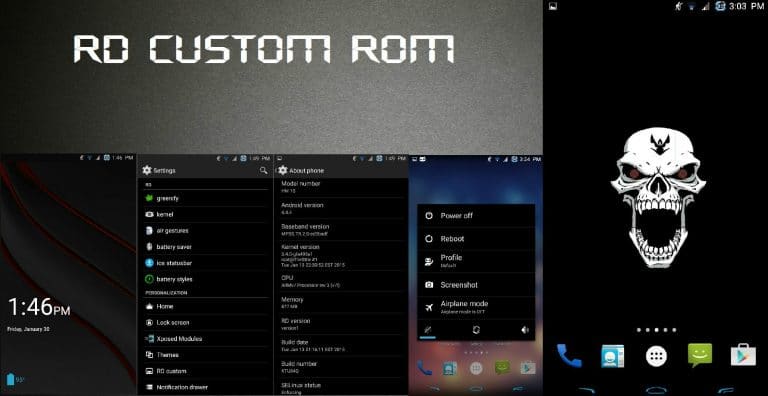Tap the RD CUSTOM ROM banner title

(x=264, y=49)
